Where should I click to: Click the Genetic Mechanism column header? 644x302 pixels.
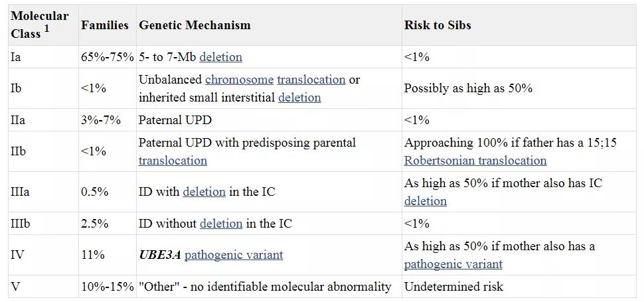click(195, 25)
